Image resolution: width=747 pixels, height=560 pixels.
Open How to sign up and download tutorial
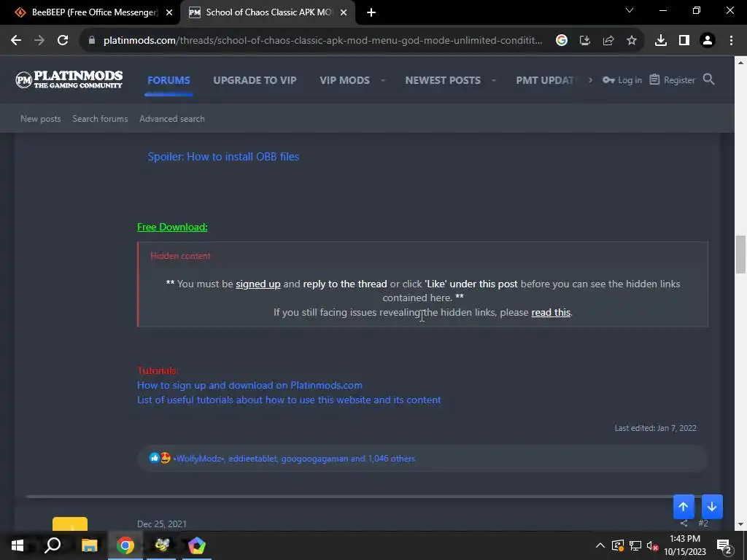pos(249,385)
